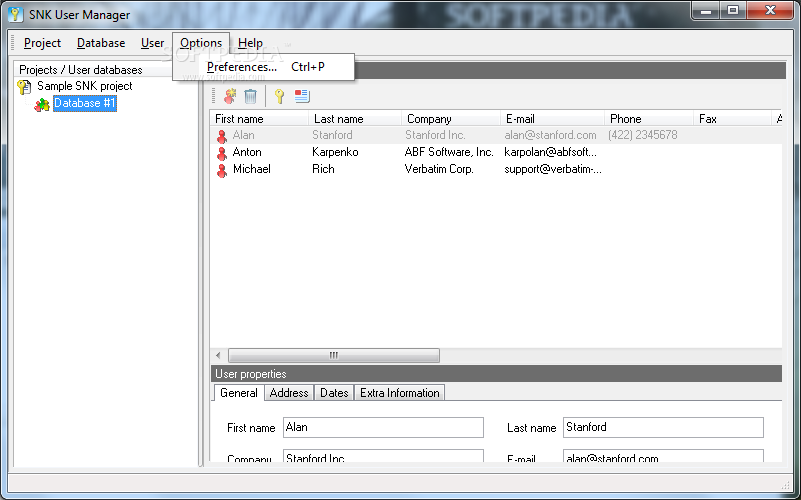Screen dimensions: 801x500
Task: Click the Karpenko last name cell
Action: pos(335,152)
